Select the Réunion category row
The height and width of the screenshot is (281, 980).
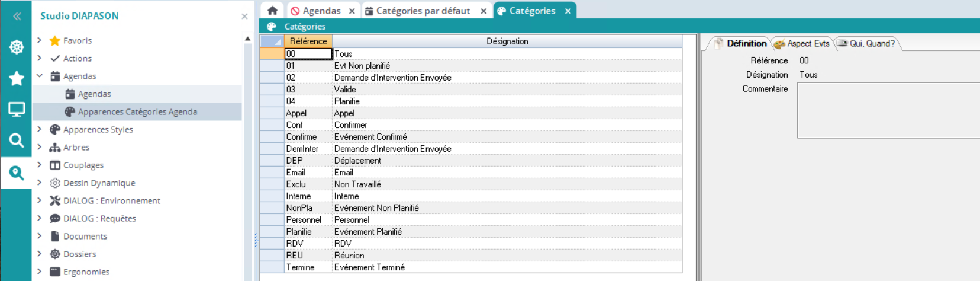[x=349, y=256]
